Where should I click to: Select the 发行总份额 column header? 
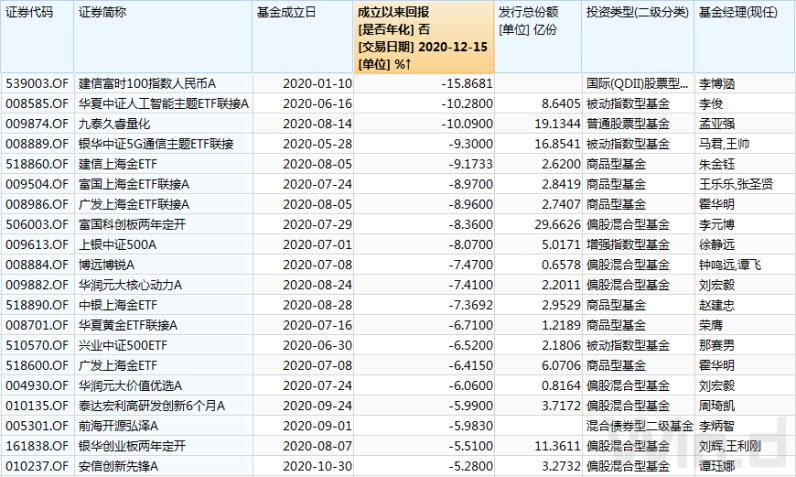[528, 12]
